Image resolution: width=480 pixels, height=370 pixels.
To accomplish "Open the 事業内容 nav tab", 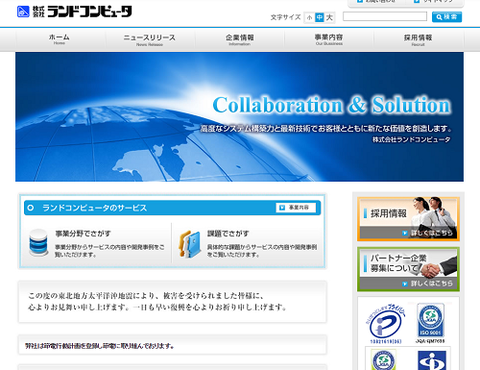I will pyautogui.click(x=329, y=39).
